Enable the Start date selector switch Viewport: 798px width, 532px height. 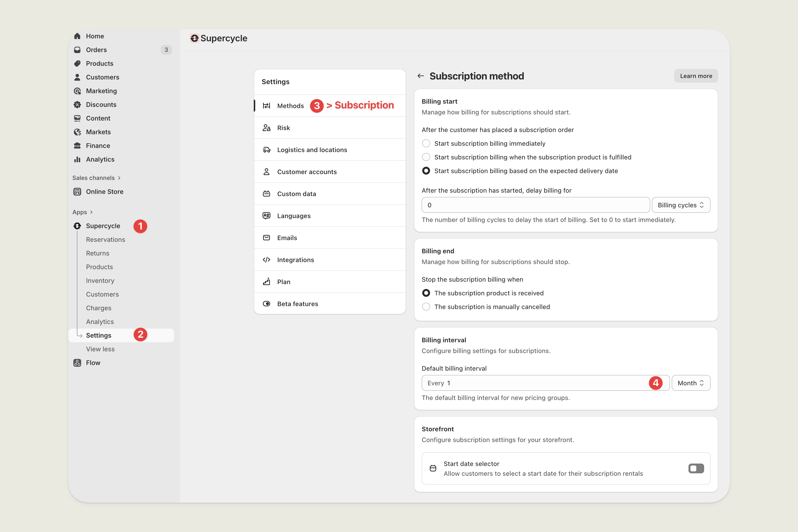tap(696, 468)
